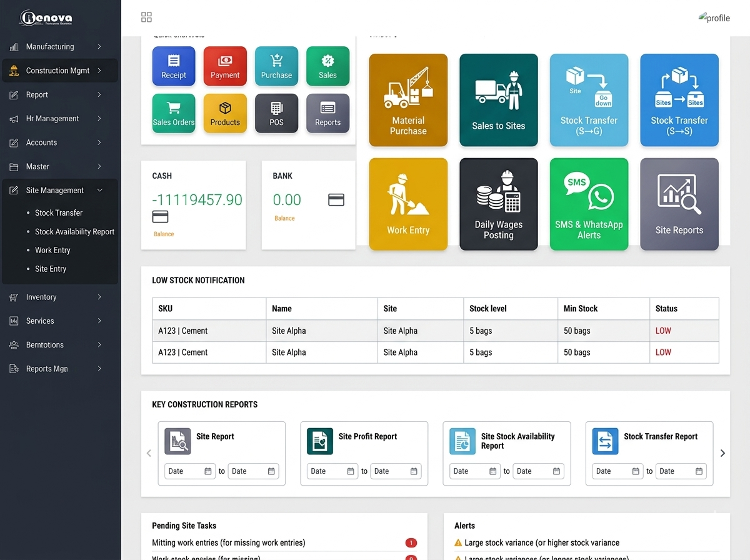This screenshot has width=750, height=560.
Task: Select Site Entry in sidebar
Action: pyautogui.click(x=51, y=269)
